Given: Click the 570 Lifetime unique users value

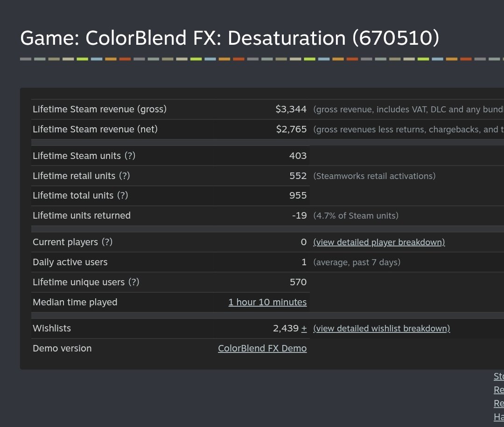Looking at the screenshot, I should [x=298, y=282].
